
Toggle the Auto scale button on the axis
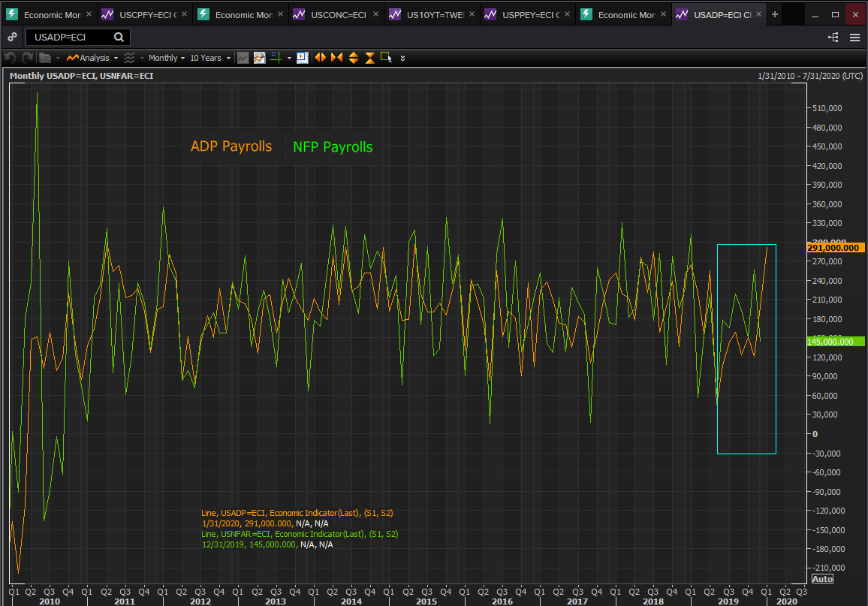(x=821, y=579)
